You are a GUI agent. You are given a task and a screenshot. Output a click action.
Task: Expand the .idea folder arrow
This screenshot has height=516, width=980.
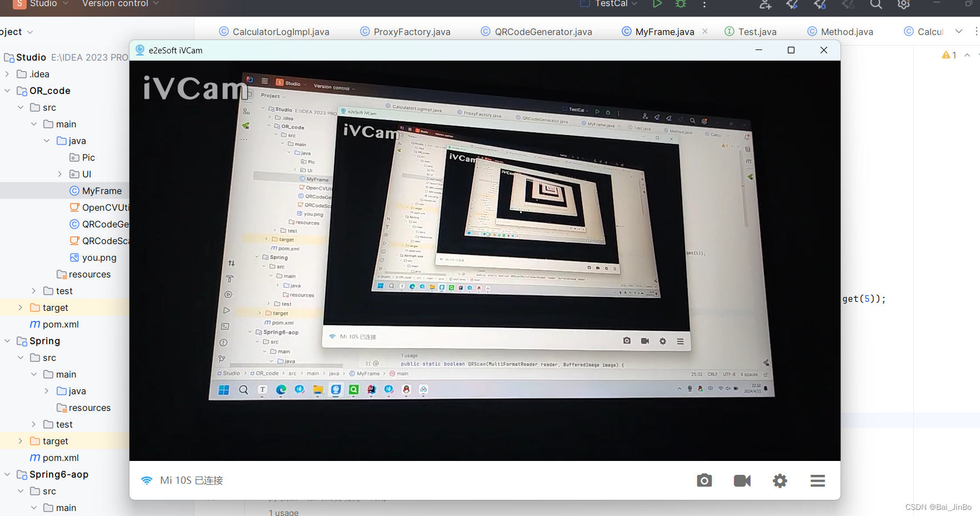tap(7, 74)
